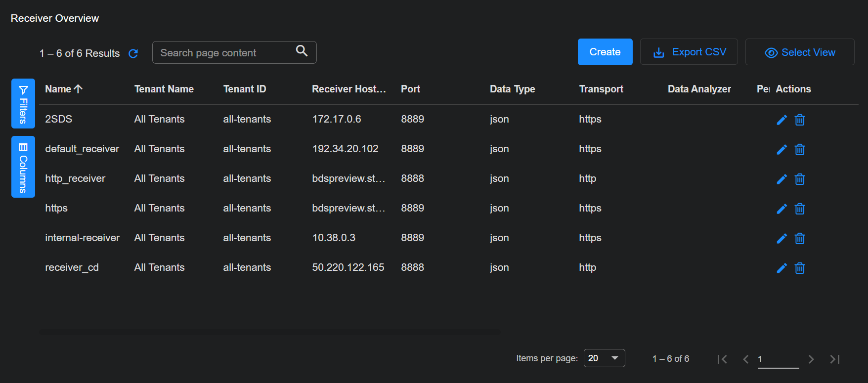Click the page number input field
The image size is (868, 383).
tap(778, 359)
